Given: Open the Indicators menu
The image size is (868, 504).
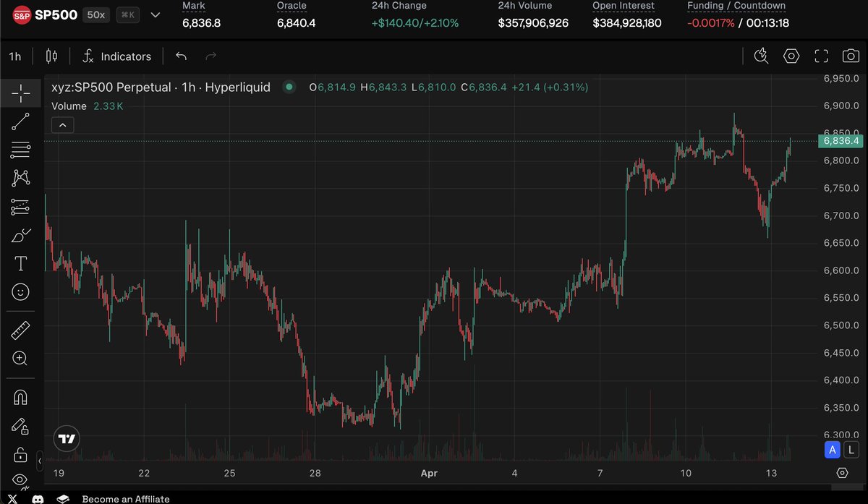Looking at the screenshot, I should [x=117, y=56].
